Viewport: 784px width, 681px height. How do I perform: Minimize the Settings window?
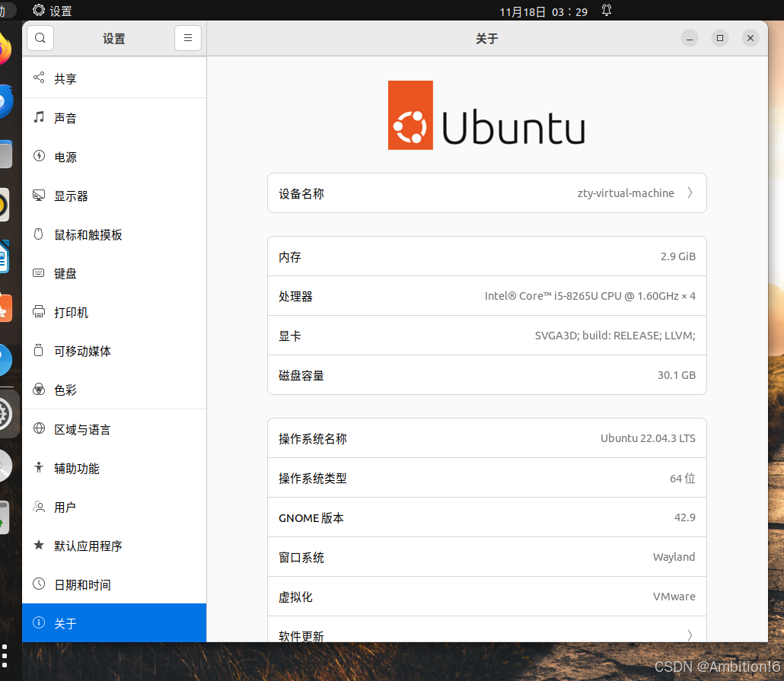pos(690,38)
